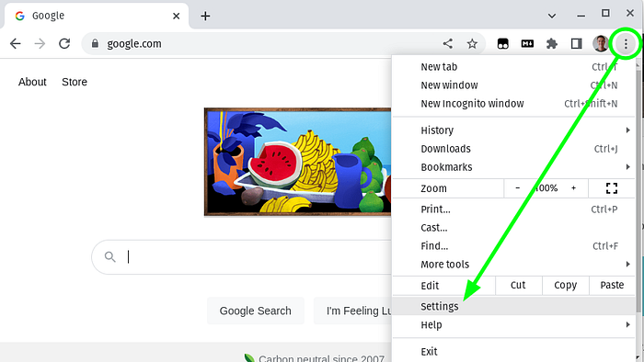This screenshot has height=362, width=644.
Task: Click the share icon in the address bar
Action: click(x=448, y=43)
